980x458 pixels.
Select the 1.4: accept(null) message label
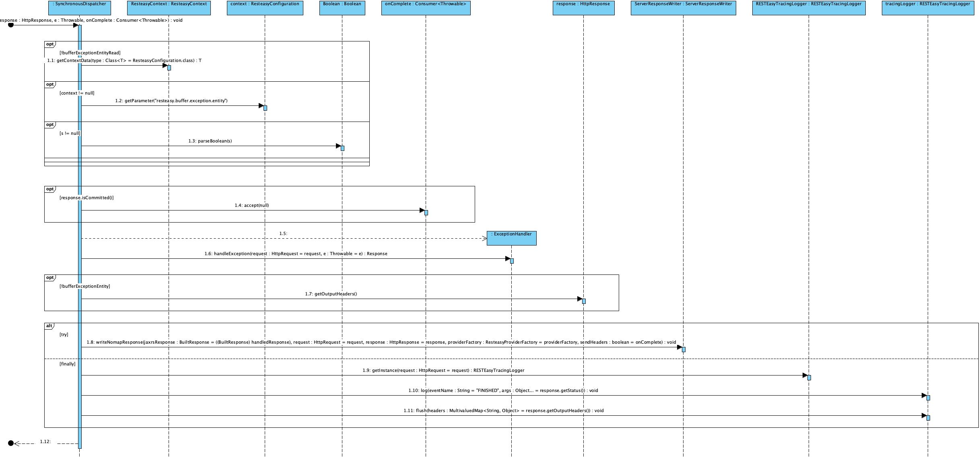pyautogui.click(x=252, y=206)
